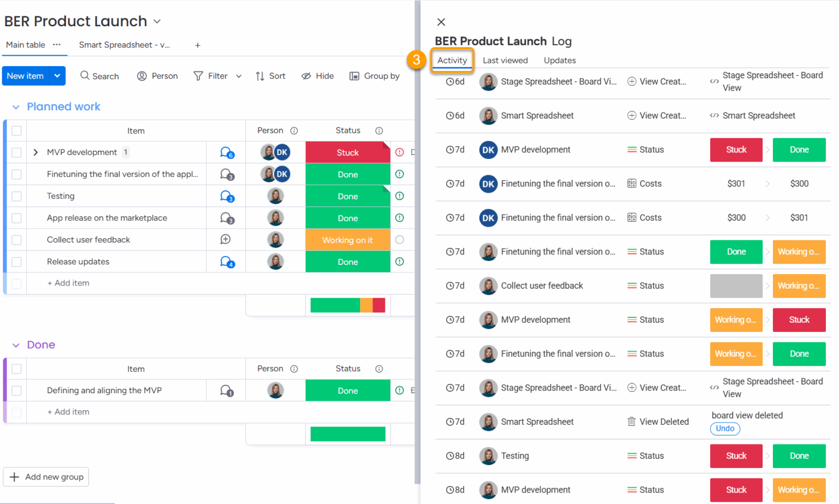Open the Updates tab in the log
The image size is (839, 504).
[x=560, y=60]
